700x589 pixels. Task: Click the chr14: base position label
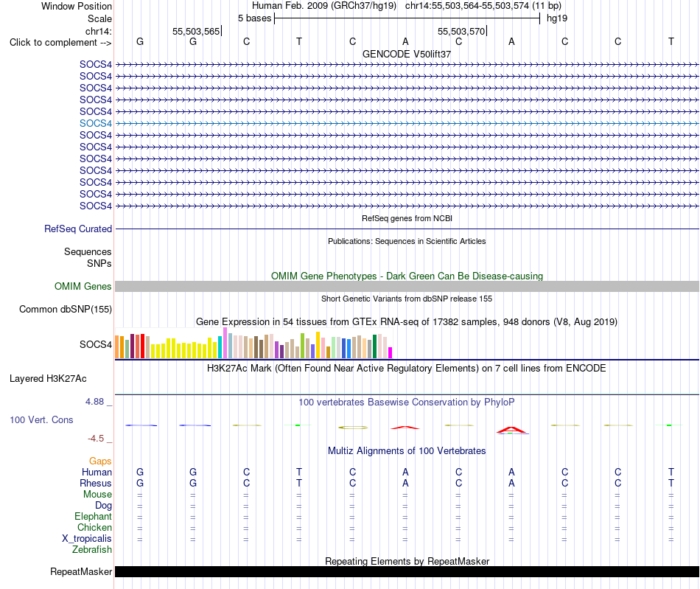pyautogui.click(x=99, y=31)
